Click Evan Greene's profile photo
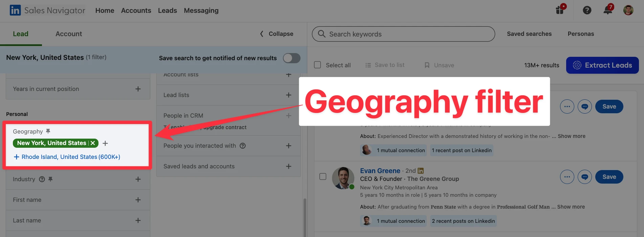 click(343, 178)
